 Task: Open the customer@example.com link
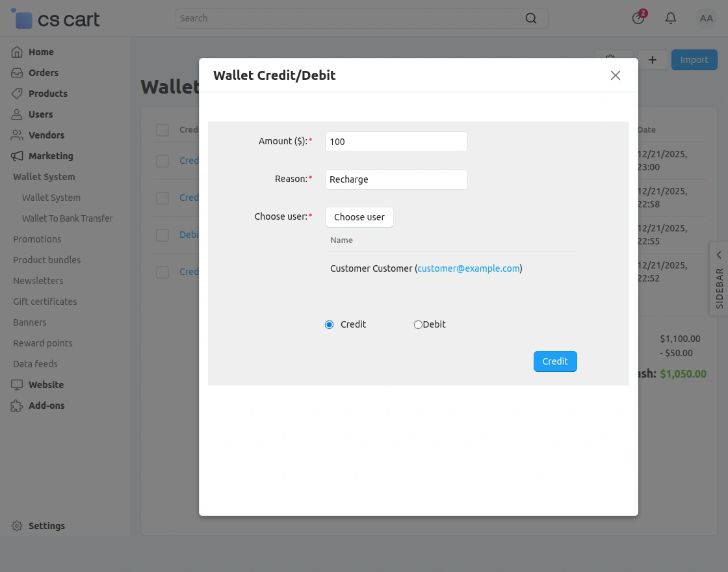(x=469, y=268)
